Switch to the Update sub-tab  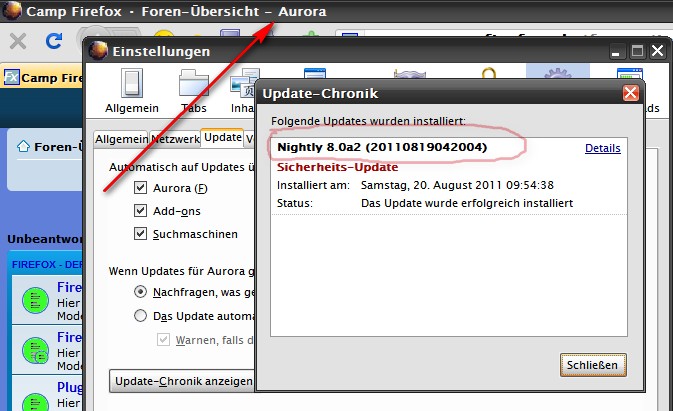pos(222,138)
